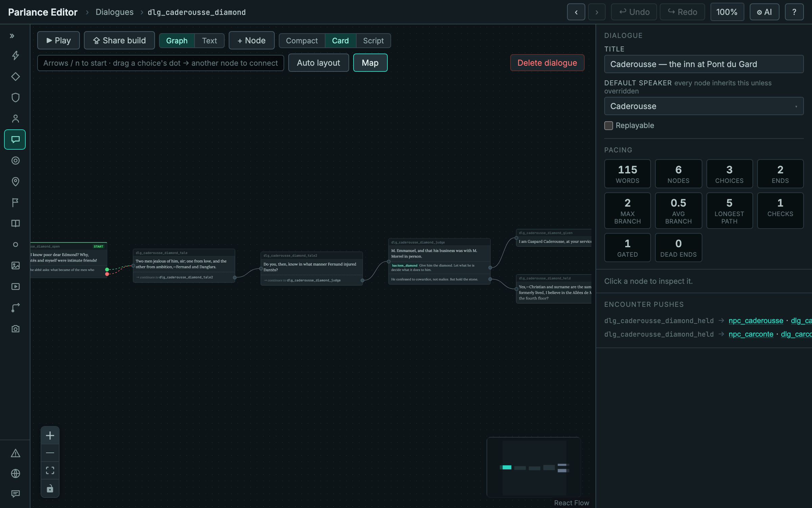Follow the npc_caderousse link
Image resolution: width=812 pixels, height=508 pixels.
(x=756, y=321)
